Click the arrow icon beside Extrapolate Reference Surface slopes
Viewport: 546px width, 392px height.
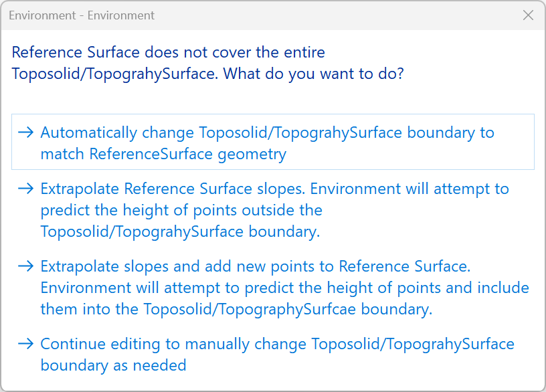coord(26,189)
